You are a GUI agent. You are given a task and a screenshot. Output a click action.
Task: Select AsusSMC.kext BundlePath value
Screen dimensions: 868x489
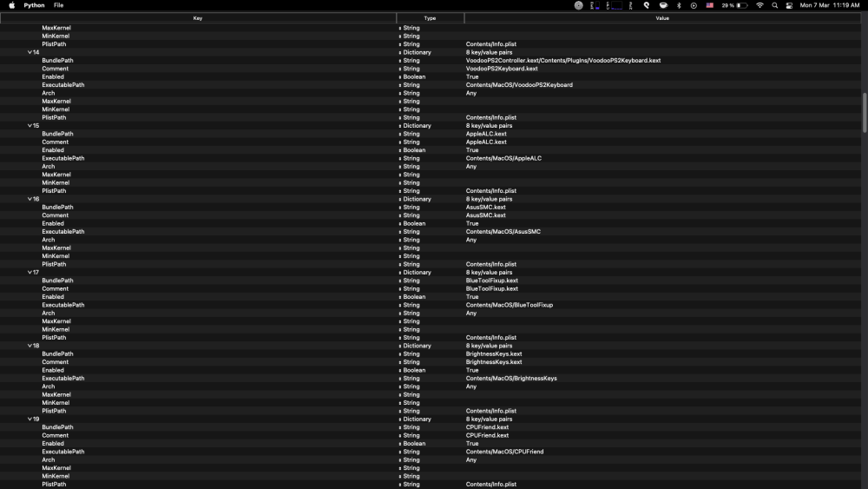click(x=485, y=207)
